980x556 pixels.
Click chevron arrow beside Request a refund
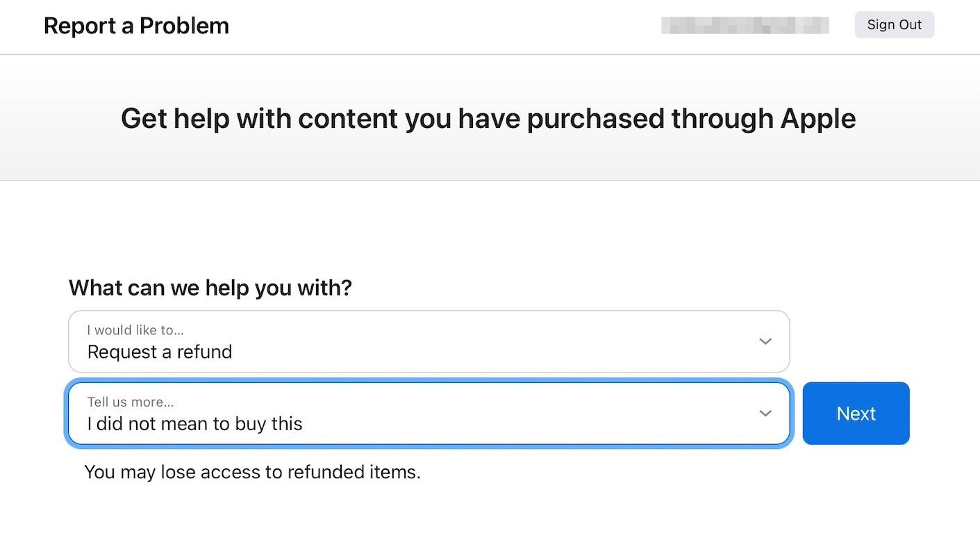[765, 341]
